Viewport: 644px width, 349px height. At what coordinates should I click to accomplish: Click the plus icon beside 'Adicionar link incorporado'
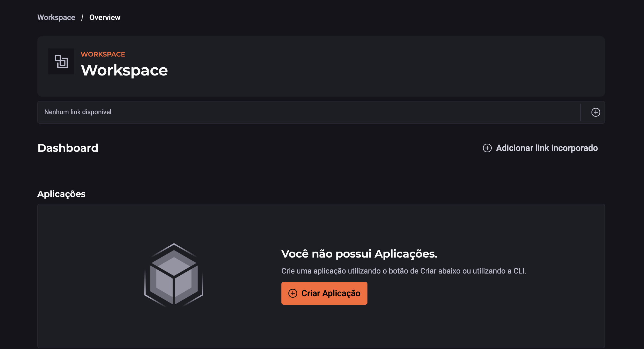point(487,148)
